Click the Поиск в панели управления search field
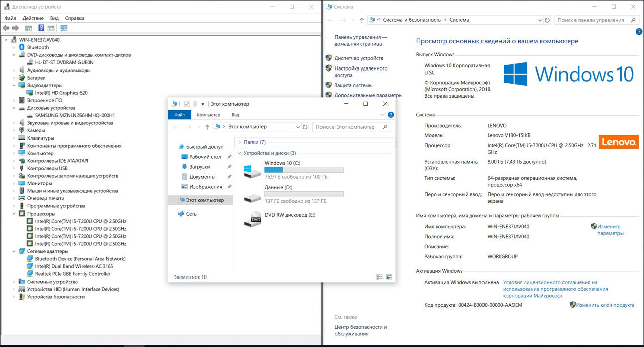644x347 pixels. click(x=591, y=20)
